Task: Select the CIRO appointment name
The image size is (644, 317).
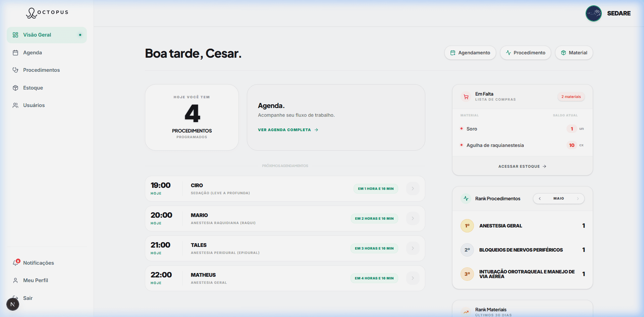Action: (197, 186)
